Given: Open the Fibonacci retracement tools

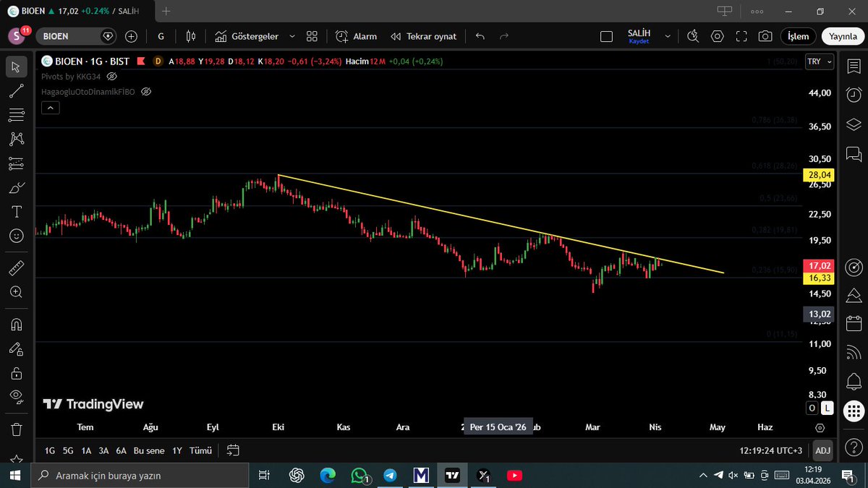Looking at the screenshot, I should click(x=16, y=115).
